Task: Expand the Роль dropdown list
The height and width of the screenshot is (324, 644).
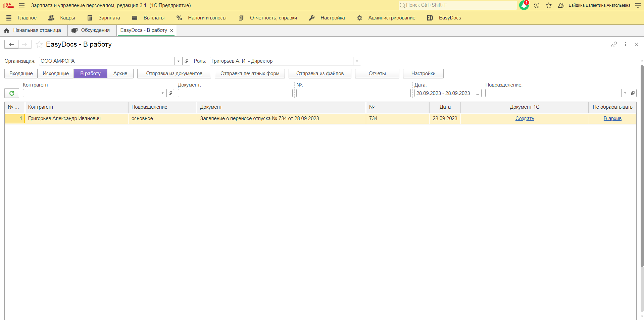Action: click(357, 61)
